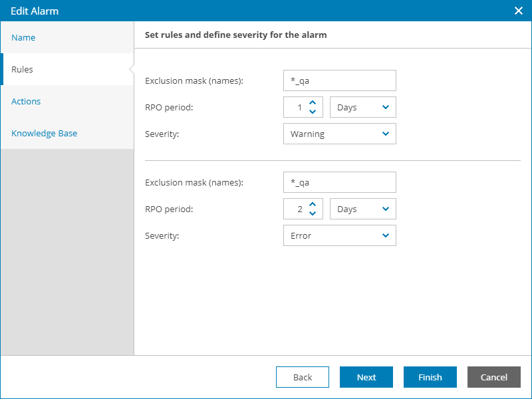
Task: Open the first rule's Days unit dropdown
Action: [x=363, y=107]
